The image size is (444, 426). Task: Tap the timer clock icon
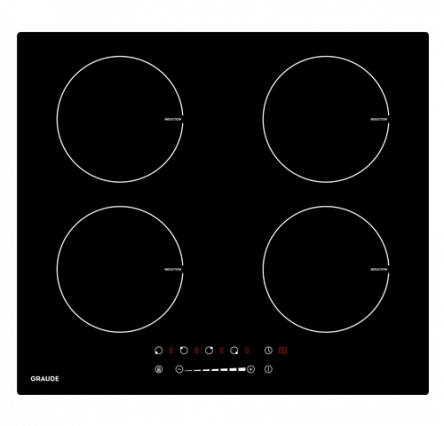[x=268, y=350]
